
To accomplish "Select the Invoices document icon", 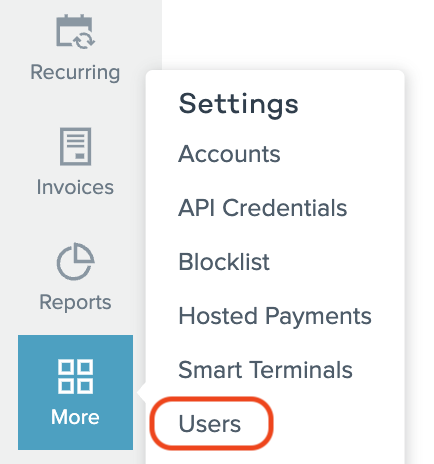I will (75, 146).
